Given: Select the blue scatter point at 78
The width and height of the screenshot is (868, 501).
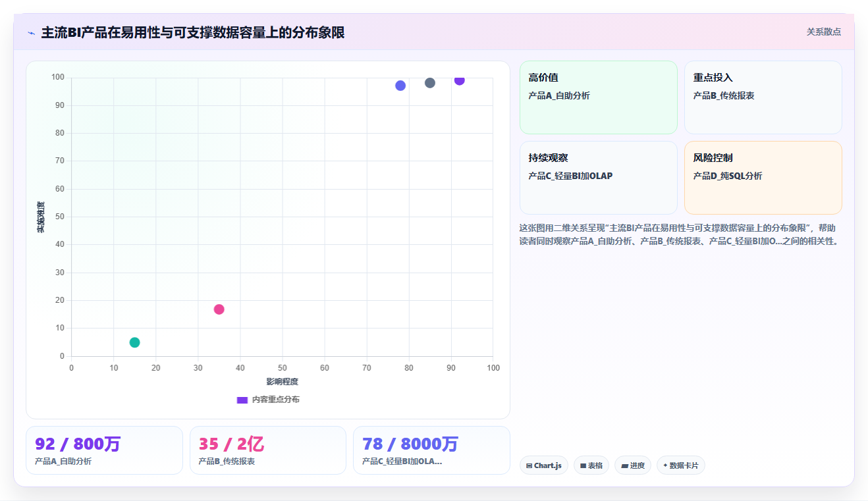Looking at the screenshot, I should tap(400, 86).
